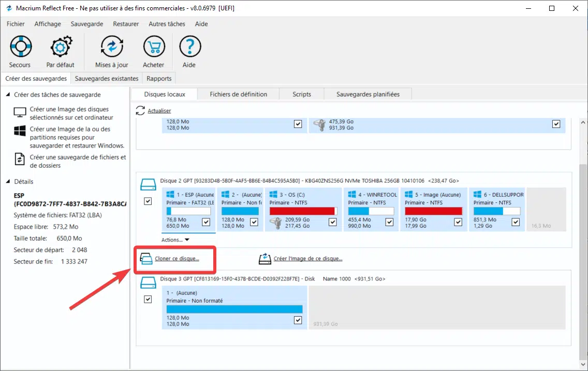Image resolution: width=588 pixels, height=371 pixels.
Task: Open the Aide question mark icon
Action: pyautogui.click(x=190, y=47)
